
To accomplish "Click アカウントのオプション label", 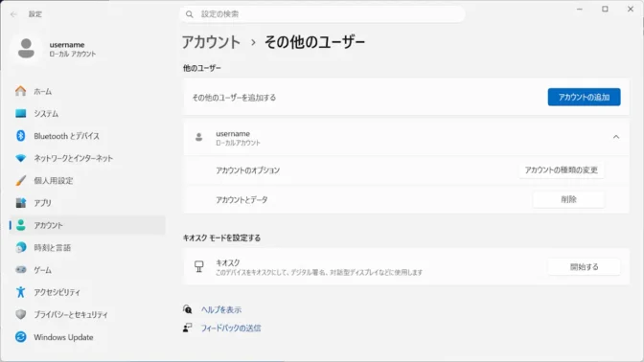I will pyautogui.click(x=247, y=170).
